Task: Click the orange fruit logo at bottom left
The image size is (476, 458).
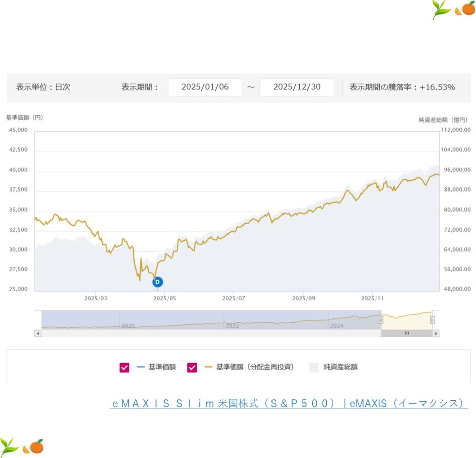Action: click(35, 446)
